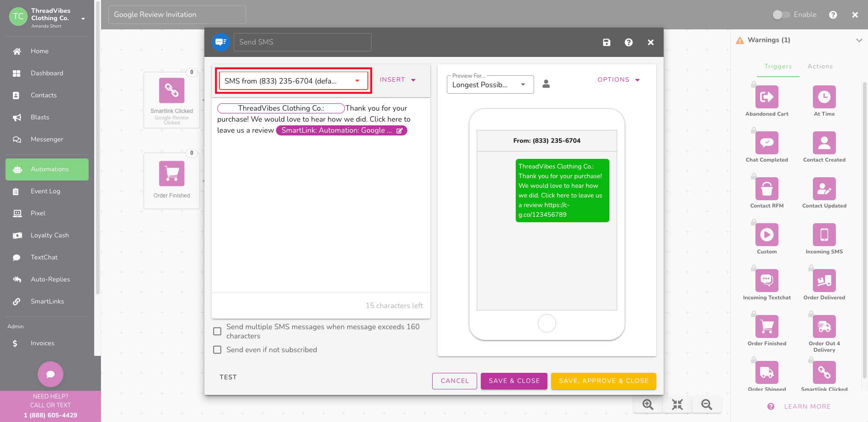Call the need help support number
Viewport: 868px width, 422px height.
51,415
